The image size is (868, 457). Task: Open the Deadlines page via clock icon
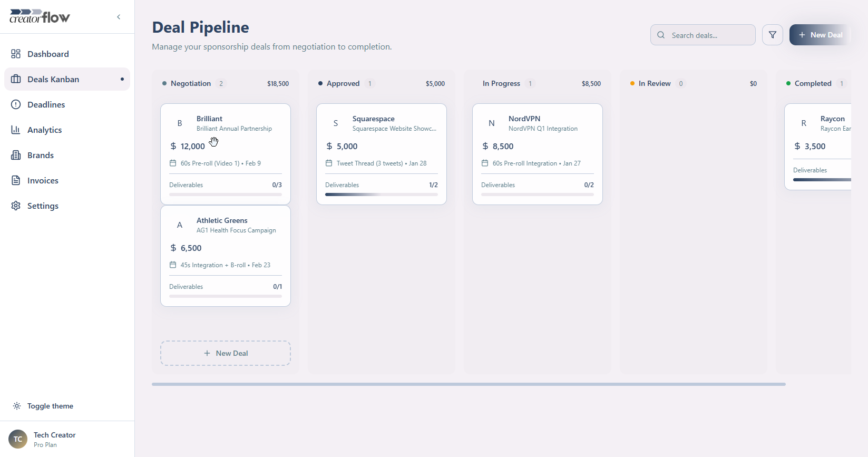tap(16, 104)
